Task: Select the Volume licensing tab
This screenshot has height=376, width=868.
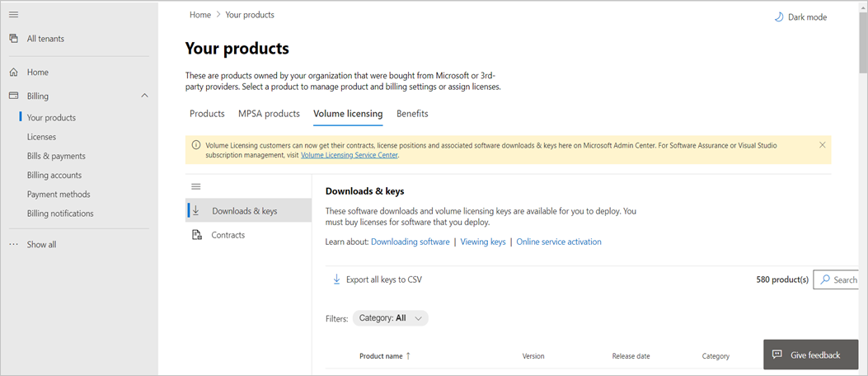Action: point(348,114)
